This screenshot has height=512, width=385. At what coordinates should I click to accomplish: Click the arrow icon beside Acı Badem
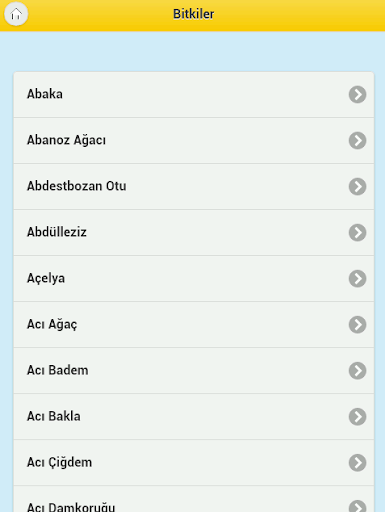pyautogui.click(x=358, y=370)
